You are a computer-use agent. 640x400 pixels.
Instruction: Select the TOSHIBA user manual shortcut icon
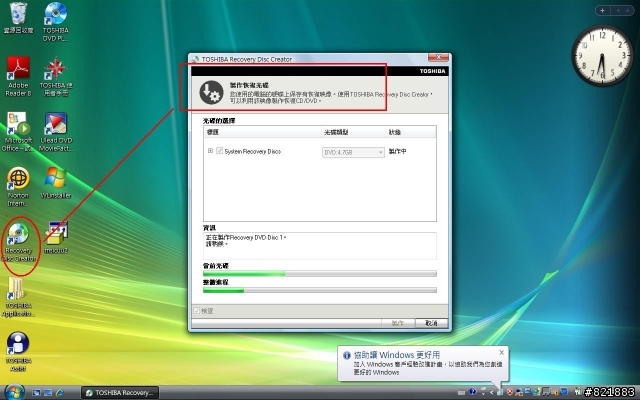point(56,76)
